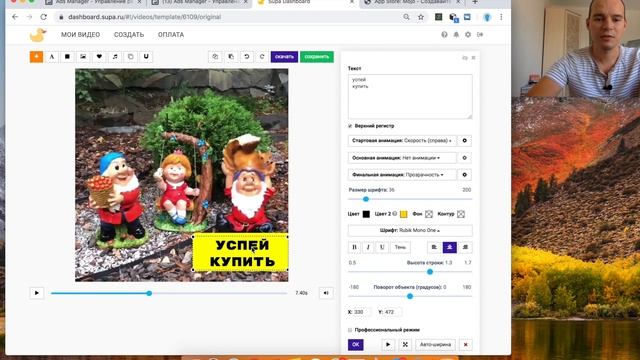Screen dimensions: 640x360
Task: Click the Supa duck logo
Action: click(x=38, y=35)
